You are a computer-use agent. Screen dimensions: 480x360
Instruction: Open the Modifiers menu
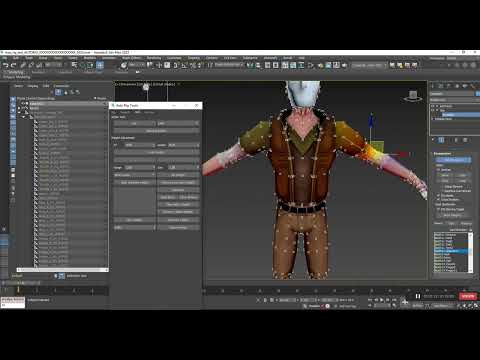pyautogui.click(x=90, y=58)
